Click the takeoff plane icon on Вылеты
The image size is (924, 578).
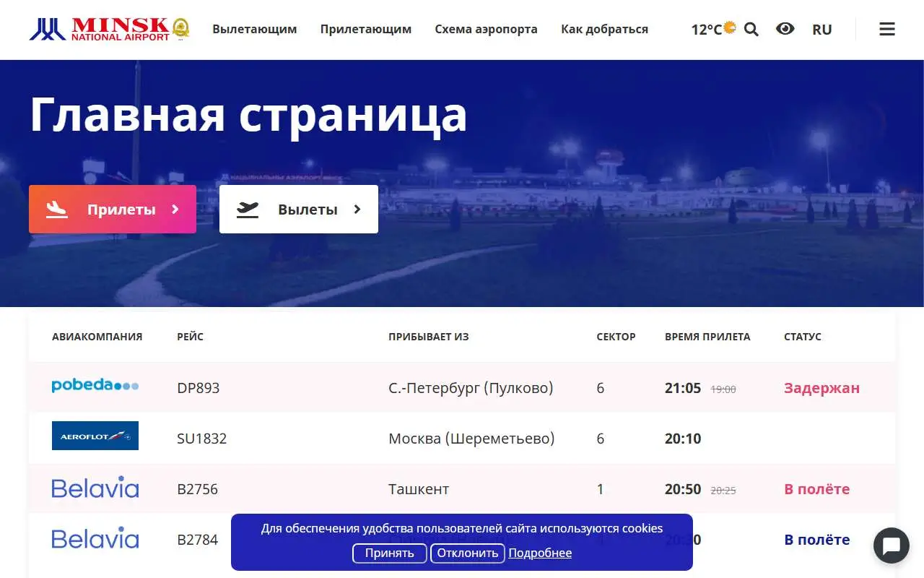click(248, 209)
